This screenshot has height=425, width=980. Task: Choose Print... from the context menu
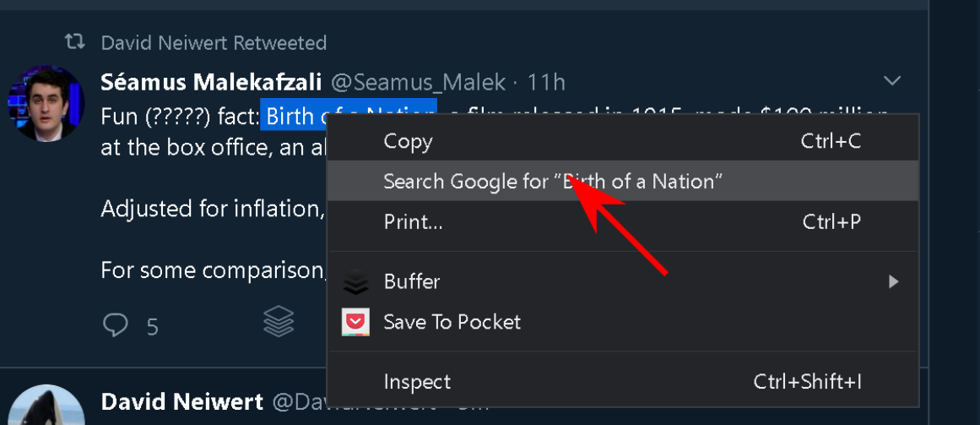[413, 222]
